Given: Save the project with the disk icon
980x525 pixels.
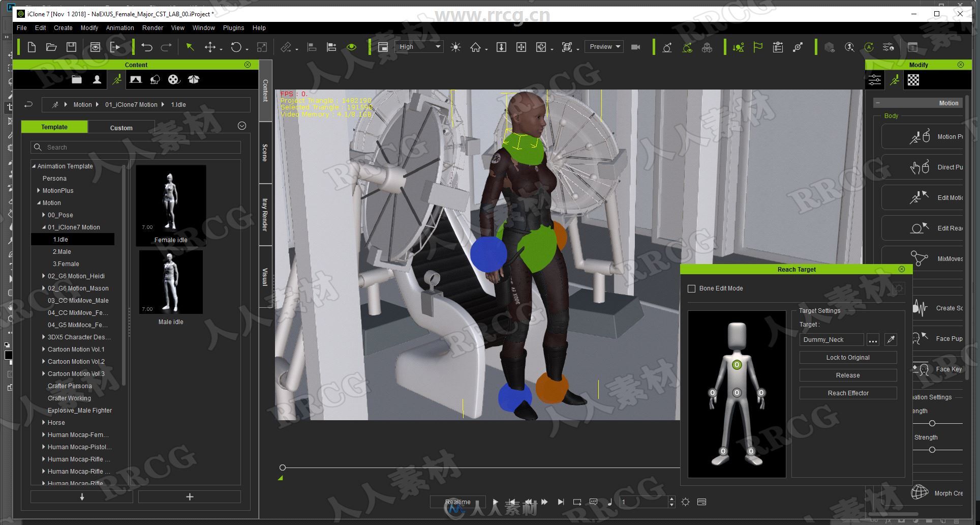Looking at the screenshot, I should click(71, 47).
